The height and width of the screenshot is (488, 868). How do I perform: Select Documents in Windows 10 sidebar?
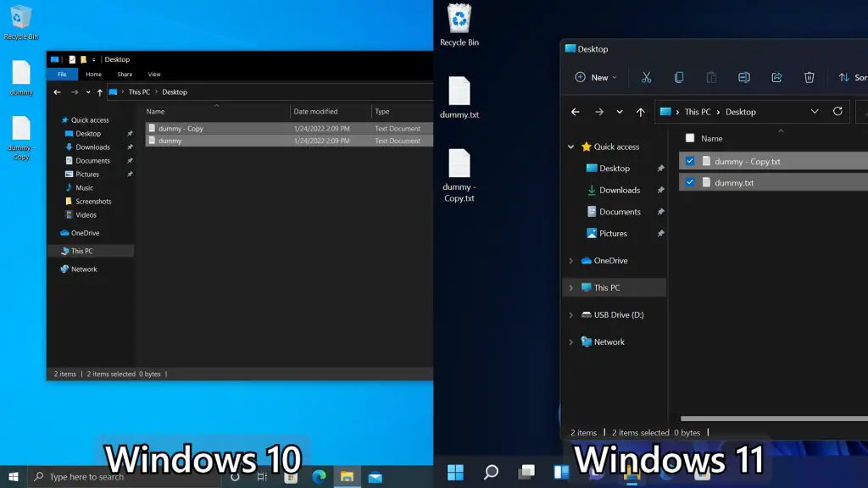[x=92, y=160]
